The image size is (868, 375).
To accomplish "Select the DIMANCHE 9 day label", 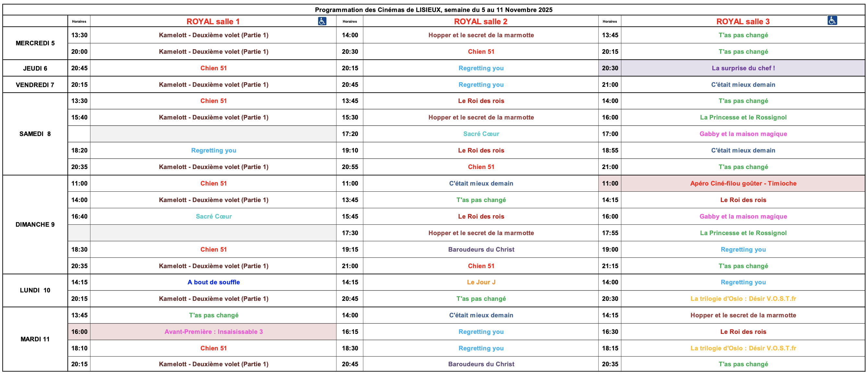I will pyautogui.click(x=35, y=224).
